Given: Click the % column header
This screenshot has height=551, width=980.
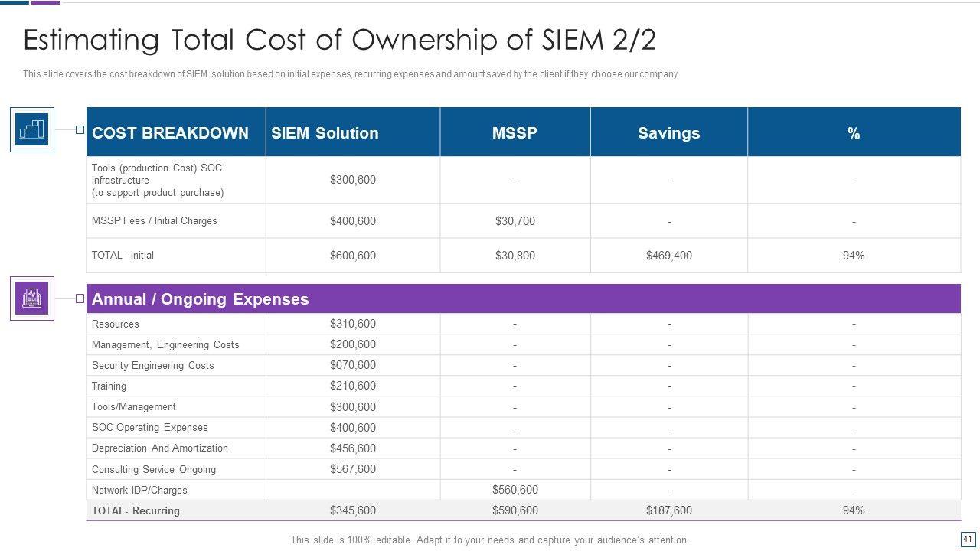Looking at the screenshot, I should [854, 133].
